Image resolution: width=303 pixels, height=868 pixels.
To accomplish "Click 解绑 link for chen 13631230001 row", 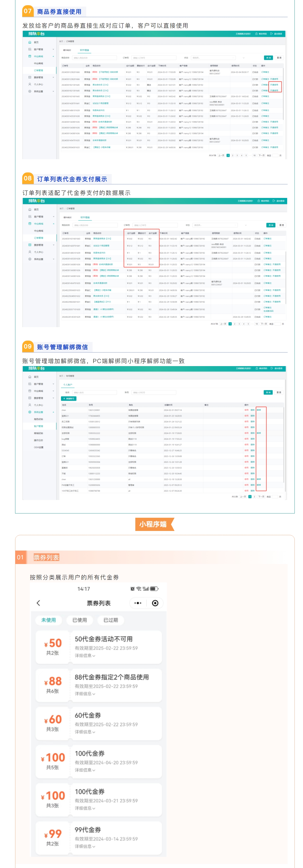I will (x=259, y=410).
